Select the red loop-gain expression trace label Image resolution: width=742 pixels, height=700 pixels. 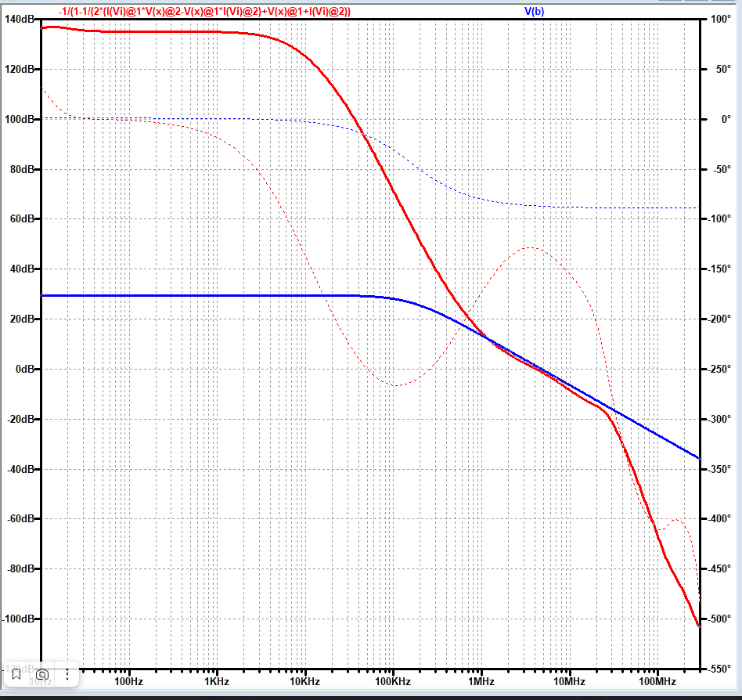(205, 10)
